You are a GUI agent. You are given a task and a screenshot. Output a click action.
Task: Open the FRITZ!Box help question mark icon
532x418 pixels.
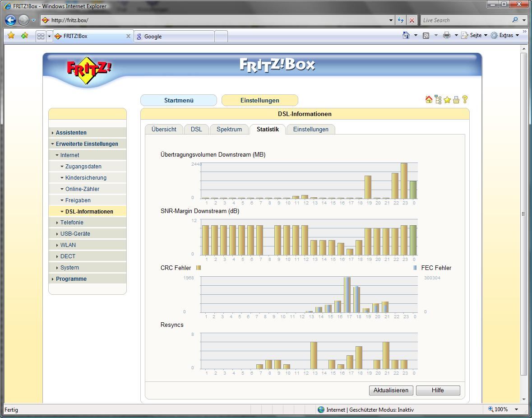pos(465,99)
